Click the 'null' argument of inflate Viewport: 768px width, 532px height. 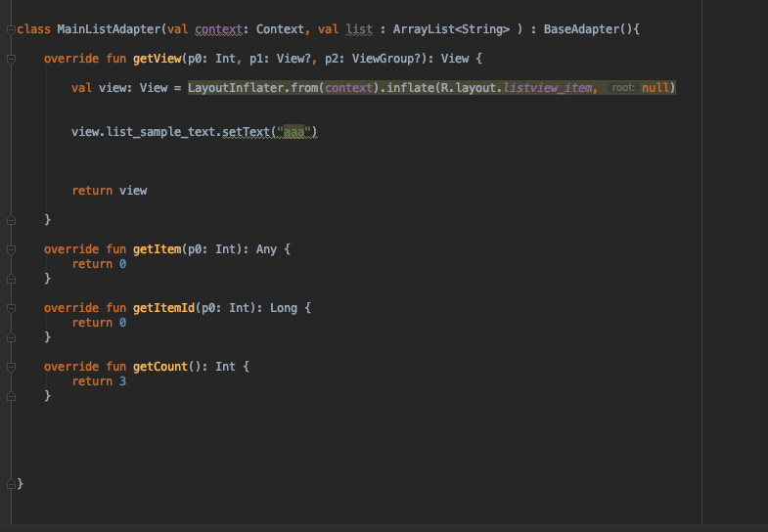[x=655, y=88]
